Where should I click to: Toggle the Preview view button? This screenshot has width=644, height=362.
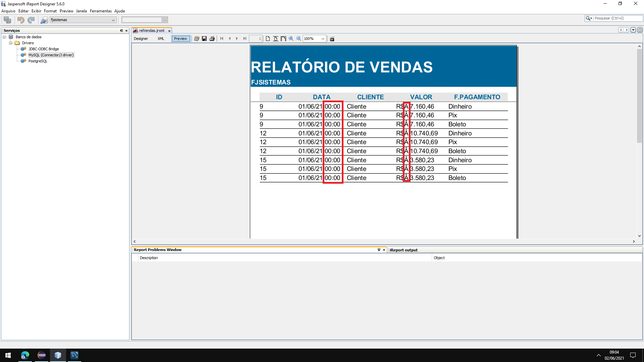coord(180,39)
